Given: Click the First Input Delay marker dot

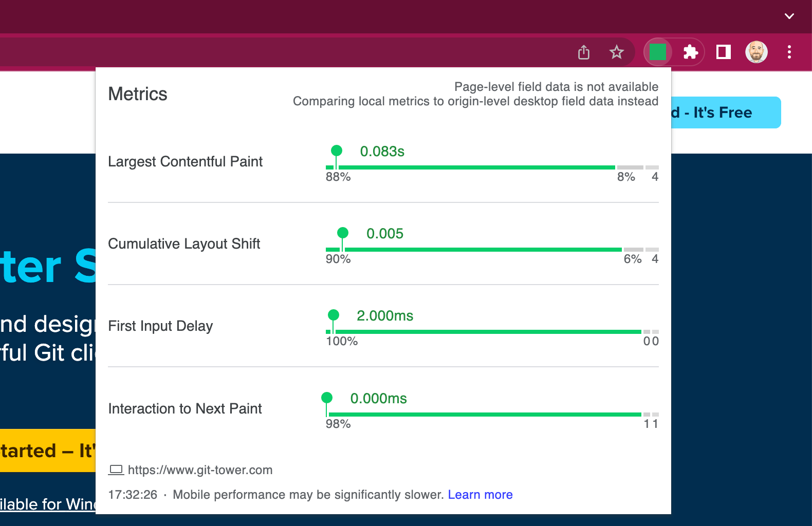Looking at the screenshot, I should pyautogui.click(x=334, y=315).
